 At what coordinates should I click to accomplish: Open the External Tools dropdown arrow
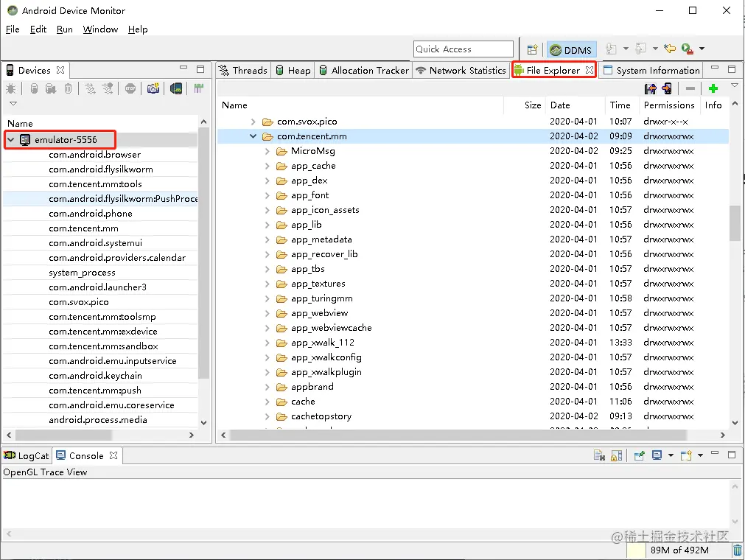pyautogui.click(x=702, y=49)
